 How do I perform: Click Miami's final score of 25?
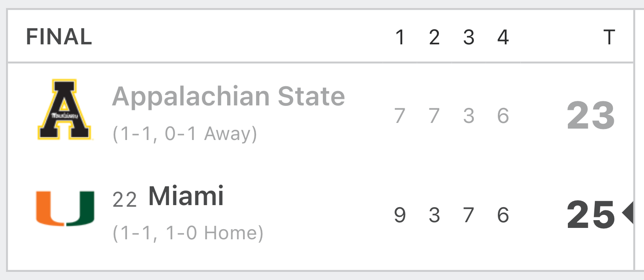point(590,214)
